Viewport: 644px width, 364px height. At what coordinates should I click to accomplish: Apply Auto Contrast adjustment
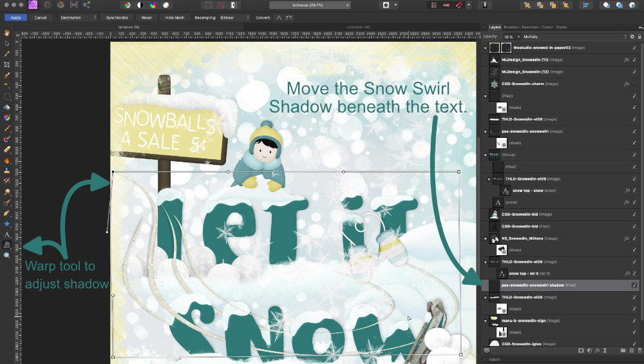click(x=140, y=5)
